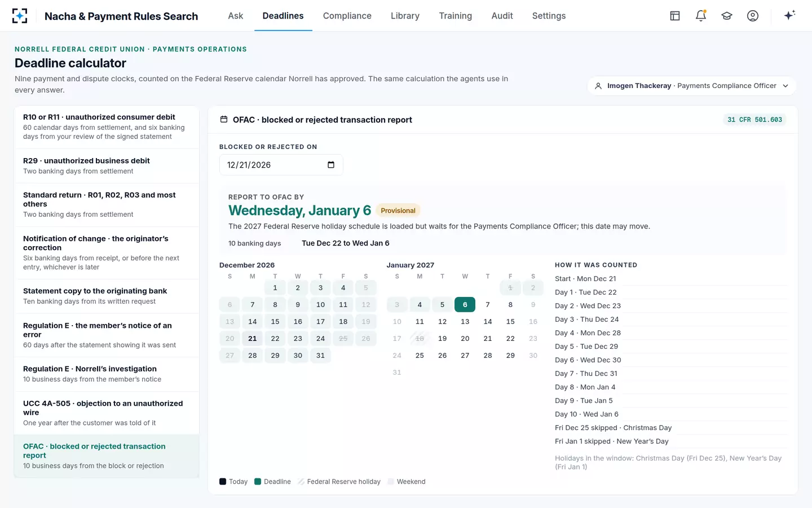This screenshot has height=508, width=812.
Task: Open date picker calendar icon
Action: (x=331, y=165)
